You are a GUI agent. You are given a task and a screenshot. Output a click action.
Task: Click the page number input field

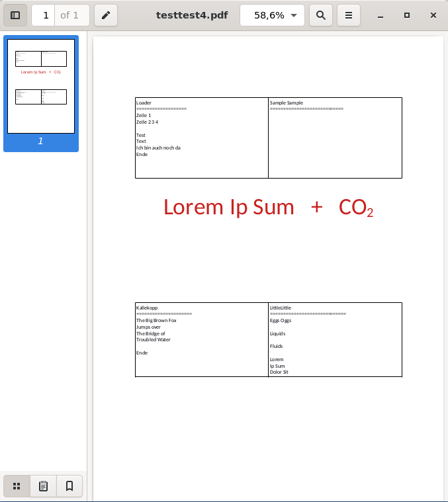click(x=45, y=15)
